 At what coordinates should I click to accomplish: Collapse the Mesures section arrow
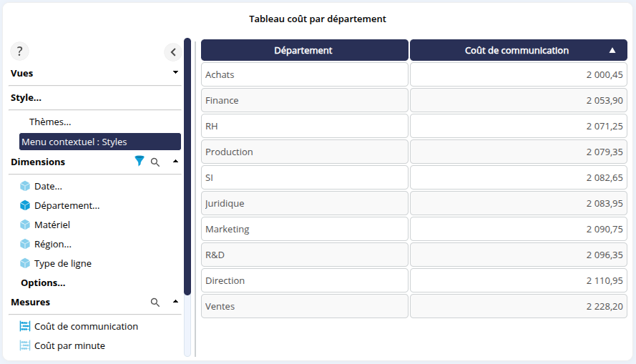[x=175, y=302]
